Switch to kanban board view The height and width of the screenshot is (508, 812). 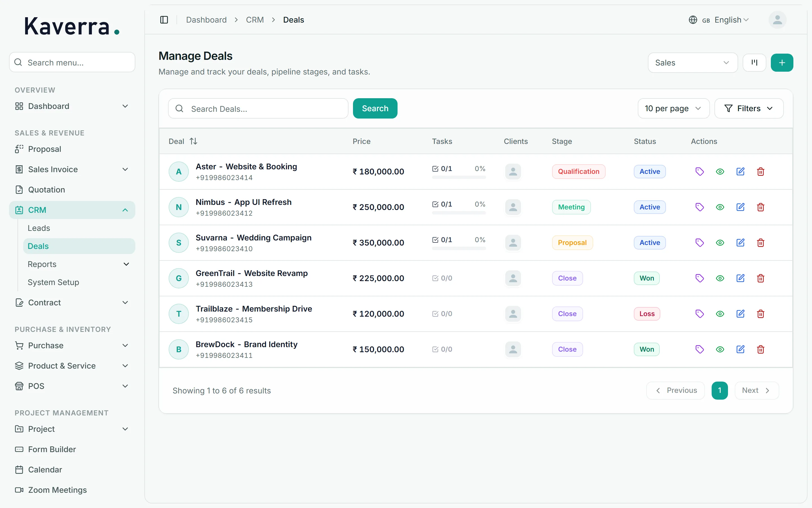click(754, 62)
